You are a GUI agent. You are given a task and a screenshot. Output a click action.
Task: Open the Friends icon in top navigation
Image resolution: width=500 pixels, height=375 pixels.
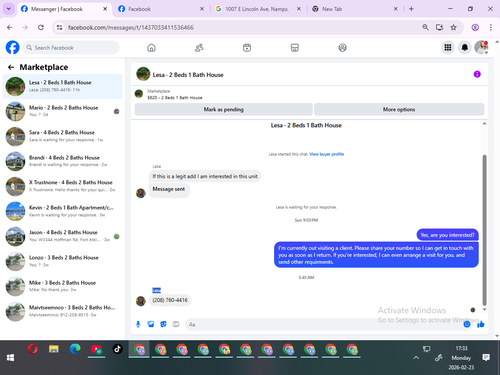(x=199, y=48)
